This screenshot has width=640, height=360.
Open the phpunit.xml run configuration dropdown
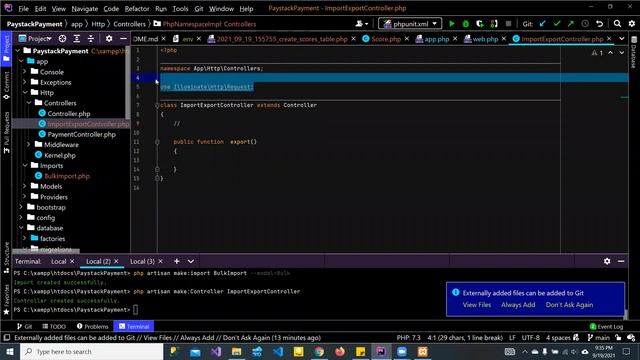point(410,24)
